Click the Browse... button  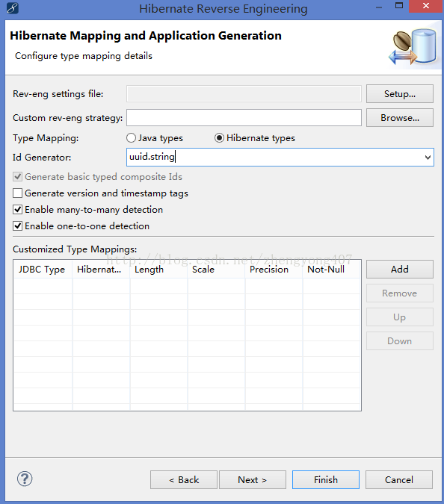(400, 118)
